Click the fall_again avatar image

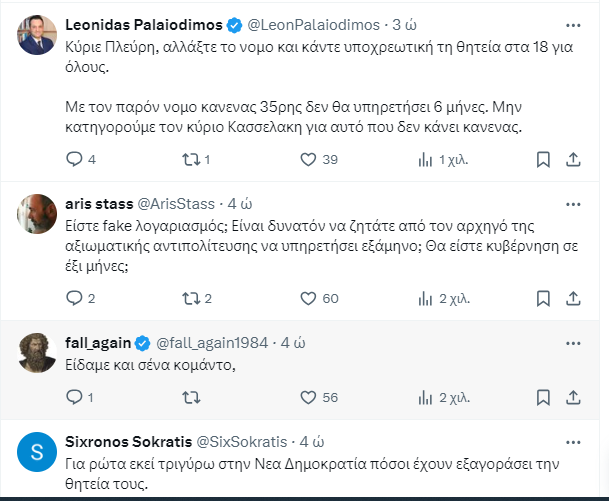39,352
